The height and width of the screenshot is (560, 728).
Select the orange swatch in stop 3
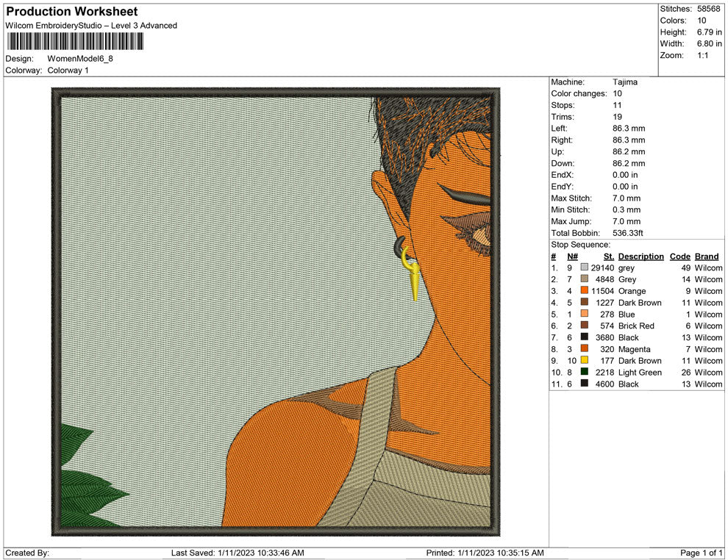pos(585,291)
